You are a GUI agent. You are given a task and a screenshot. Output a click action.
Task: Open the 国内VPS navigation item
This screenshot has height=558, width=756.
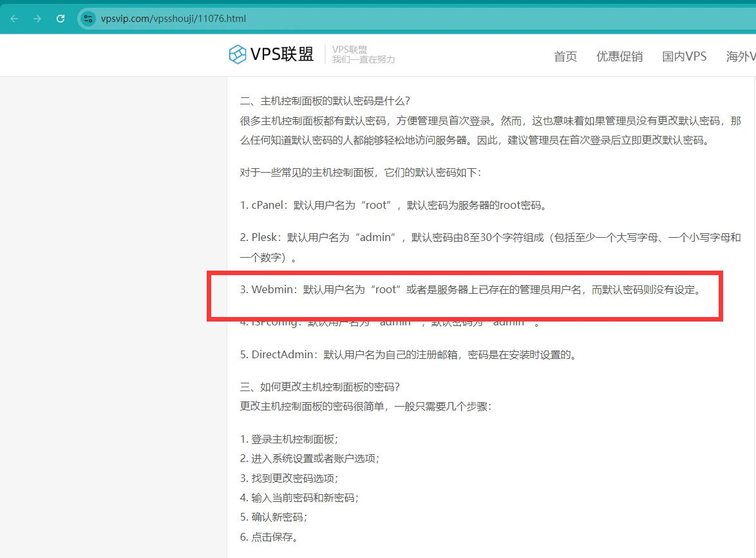click(x=684, y=57)
